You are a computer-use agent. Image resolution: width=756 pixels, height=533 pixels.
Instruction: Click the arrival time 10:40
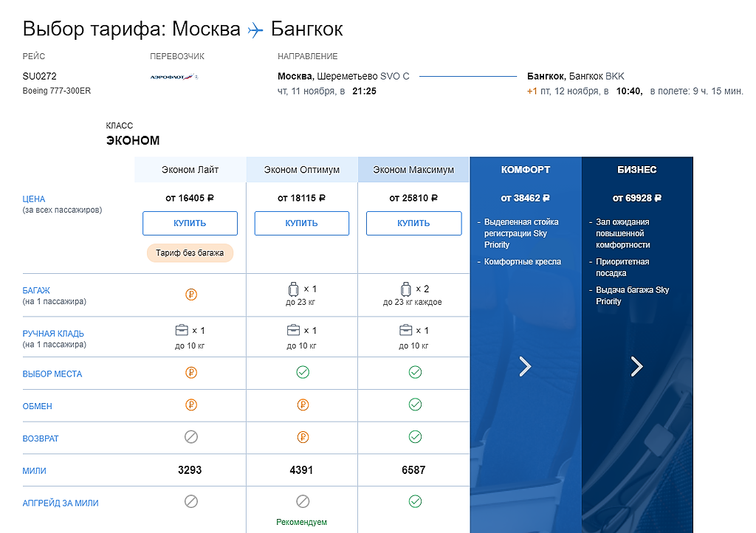(629, 91)
